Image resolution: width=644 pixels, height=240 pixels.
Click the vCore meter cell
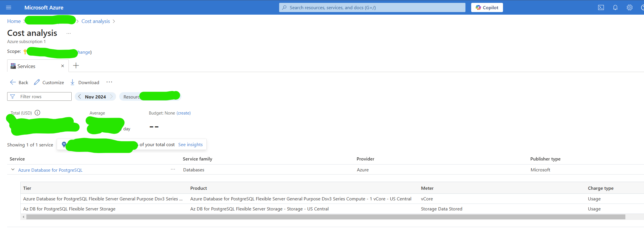coord(427,199)
